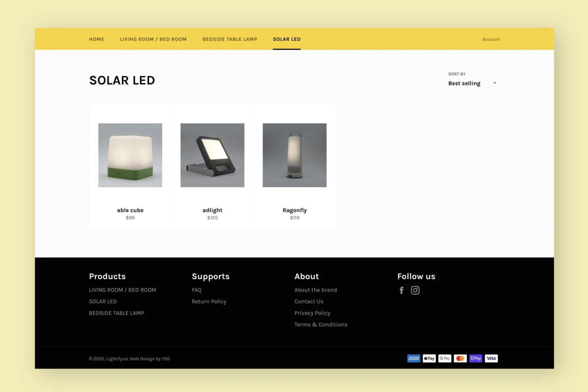
Task: Click the Visa payment icon
Action: (491, 358)
